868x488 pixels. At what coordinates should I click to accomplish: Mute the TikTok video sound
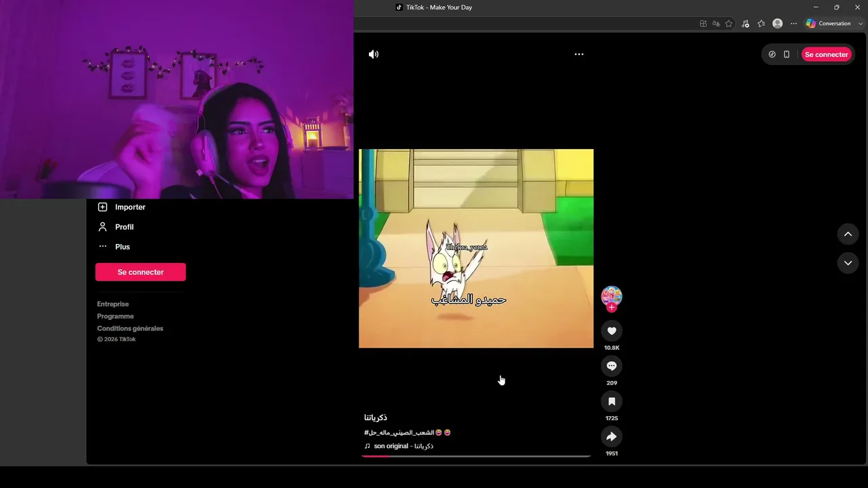tap(374, 54)
